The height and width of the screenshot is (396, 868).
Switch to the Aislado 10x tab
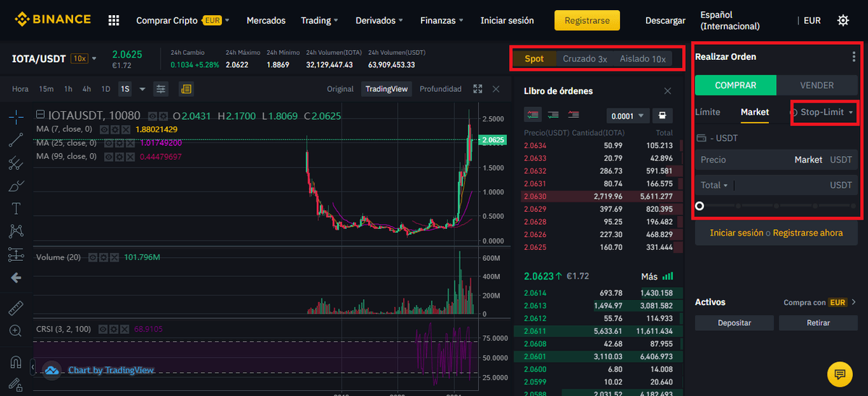[x=642, y=59]
